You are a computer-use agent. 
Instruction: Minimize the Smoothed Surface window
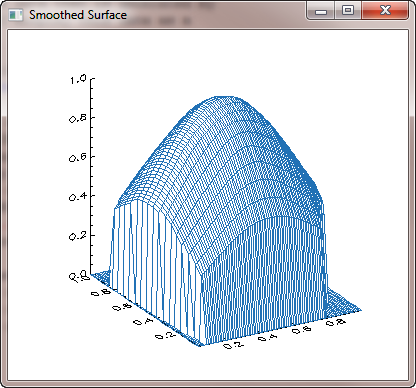321,11
